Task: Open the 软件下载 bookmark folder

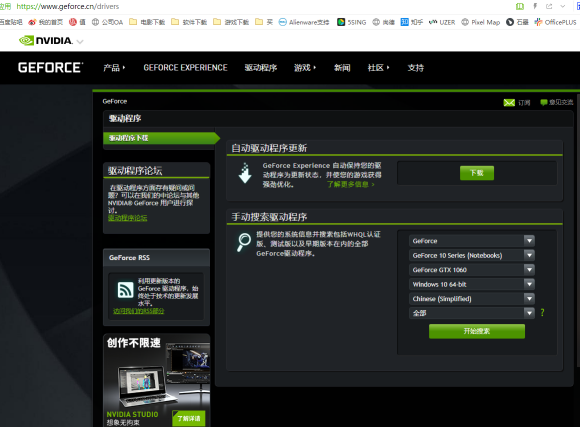Action: pos(189,22)
